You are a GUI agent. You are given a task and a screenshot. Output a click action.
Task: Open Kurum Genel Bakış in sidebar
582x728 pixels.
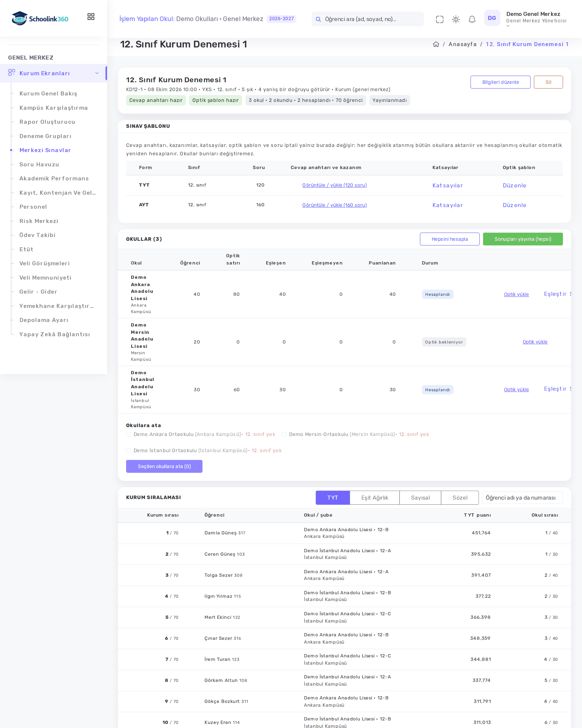48,94
